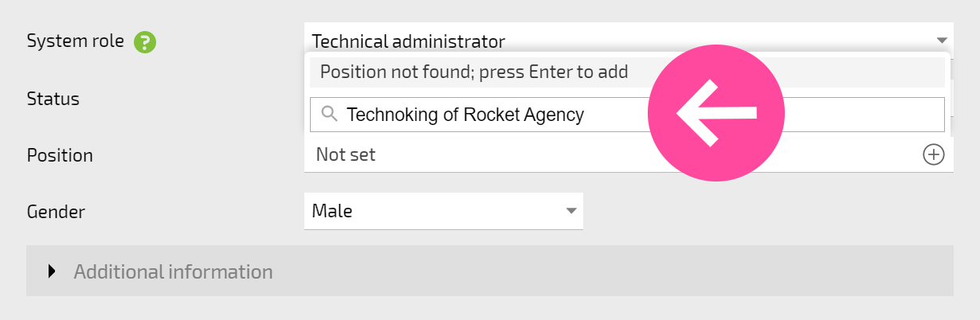Click the Position field label
Image resolution: width=980 pixels, height=320 pixels.
60,155
